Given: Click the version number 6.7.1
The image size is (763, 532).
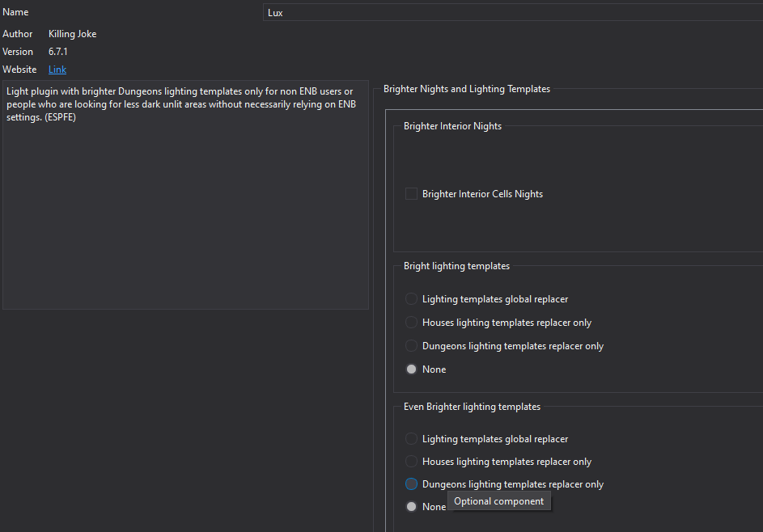Looking at the screenshot, I should [x=58, y=52].
